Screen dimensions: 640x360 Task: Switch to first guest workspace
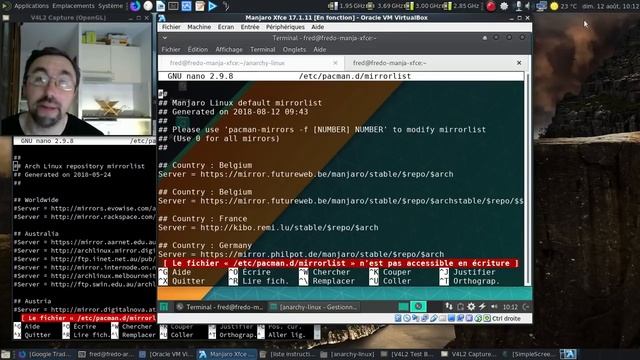pyautogui.click(x=403, y=307)
